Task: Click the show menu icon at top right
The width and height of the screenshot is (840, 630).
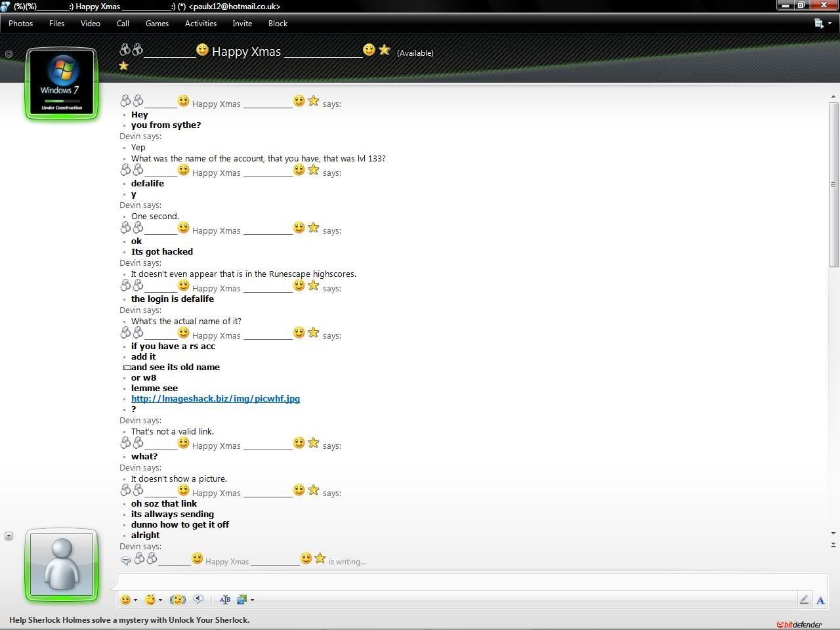Action: 819,23
